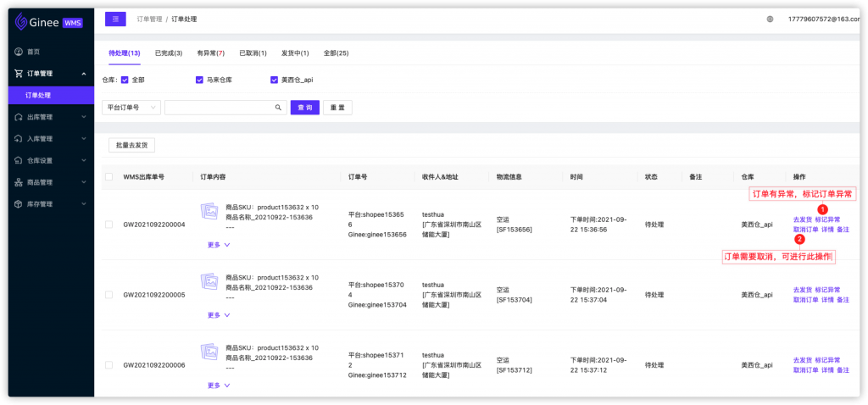This screenshot has height=405, width=868.
Task: Select the checkbox for order GW2021092200005
Action: [x=109, y=295]
